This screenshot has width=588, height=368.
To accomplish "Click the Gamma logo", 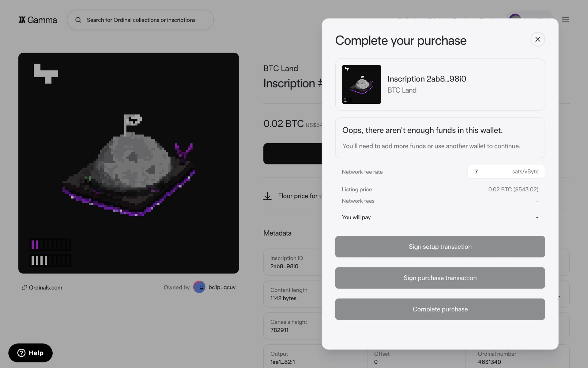I will pyautogui.click(x=38, y=20).
